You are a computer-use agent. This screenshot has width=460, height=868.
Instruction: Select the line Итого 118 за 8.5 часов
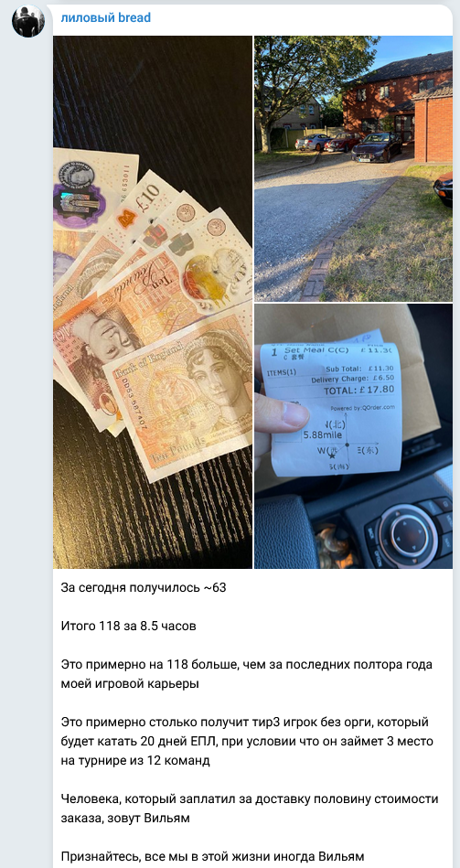click(x=128, y=627)
